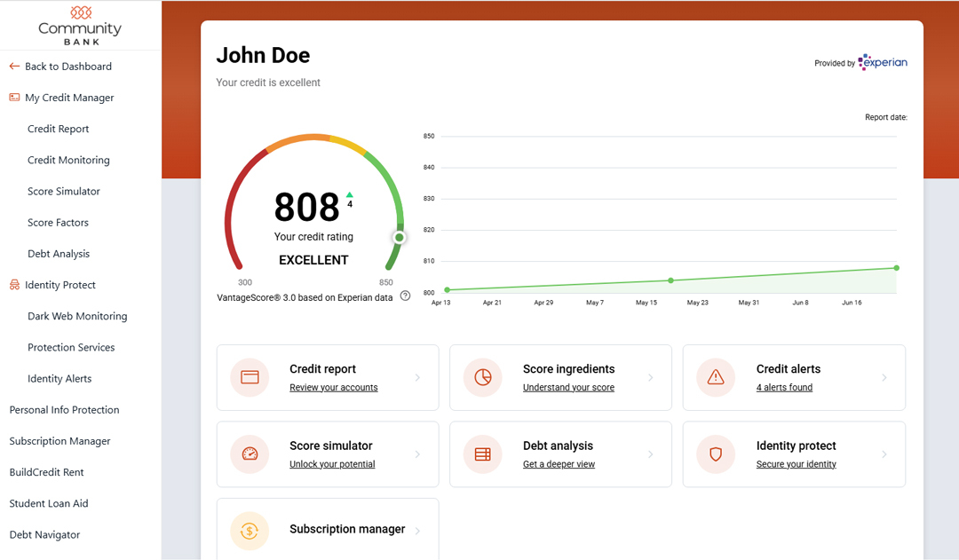The height and width of the screenshot is (560, 959).
Task: Open Credit Monitoring in sidebar
Action: pyautogui.click(x=68, y=160)
